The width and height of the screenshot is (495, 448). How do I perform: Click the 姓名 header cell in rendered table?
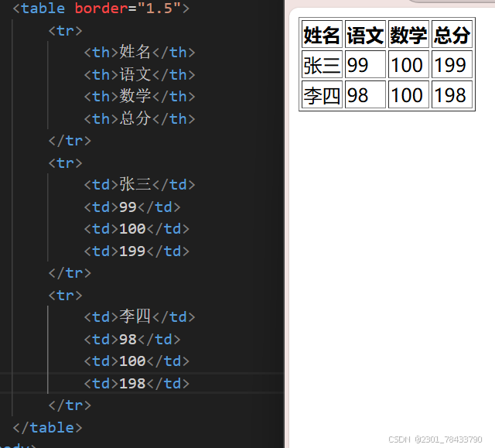pyautogui.click(x=322, y=34)
